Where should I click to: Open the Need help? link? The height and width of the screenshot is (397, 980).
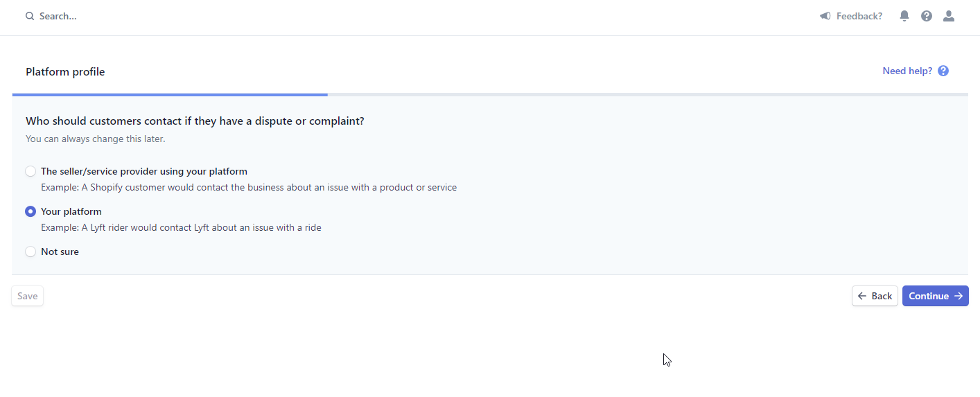[907, 71]
